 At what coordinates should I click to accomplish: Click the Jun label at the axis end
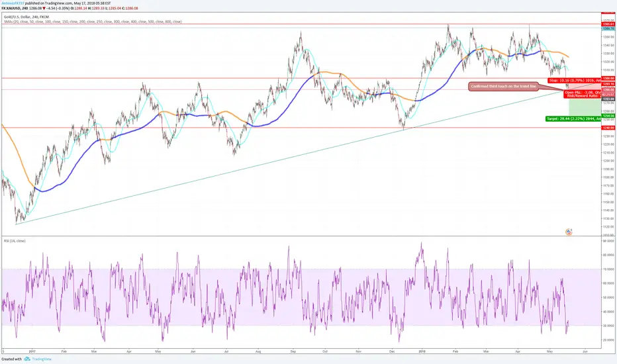coord(585,351)
